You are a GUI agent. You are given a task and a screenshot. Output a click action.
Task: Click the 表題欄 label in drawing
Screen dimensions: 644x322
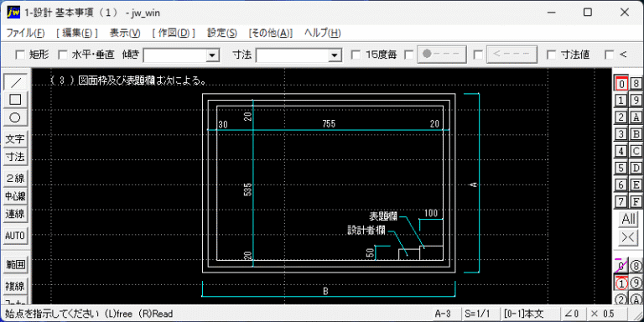click(382, 216)
